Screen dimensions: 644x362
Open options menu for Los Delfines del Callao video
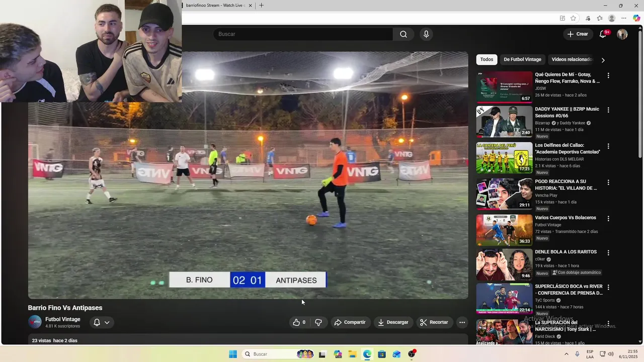tap(608, 146)
